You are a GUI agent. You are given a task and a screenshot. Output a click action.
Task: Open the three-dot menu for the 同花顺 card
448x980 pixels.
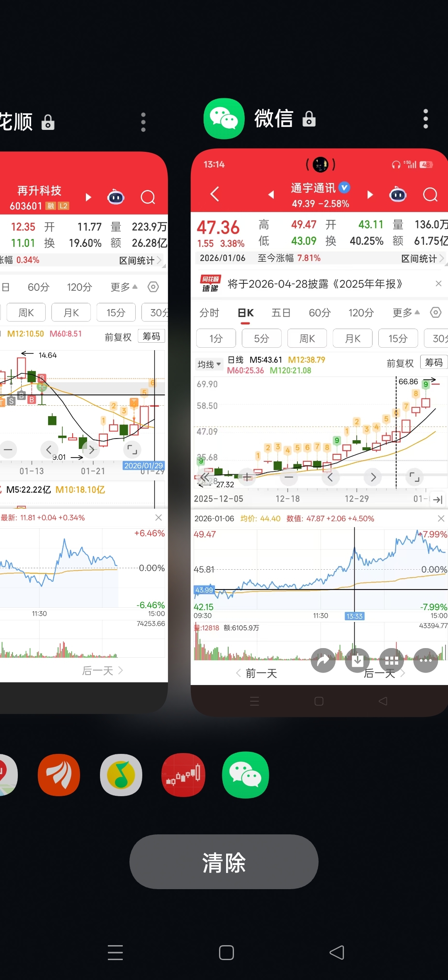pos(143,122)
